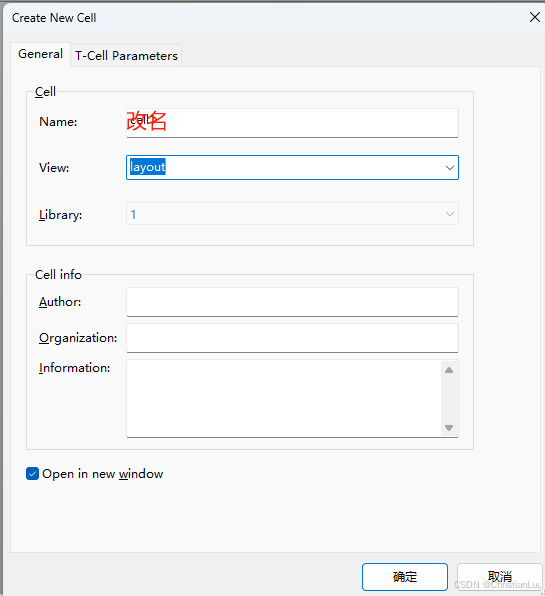Close the Create New Cell dialog

pyautogui.click(x=535, y=17)
